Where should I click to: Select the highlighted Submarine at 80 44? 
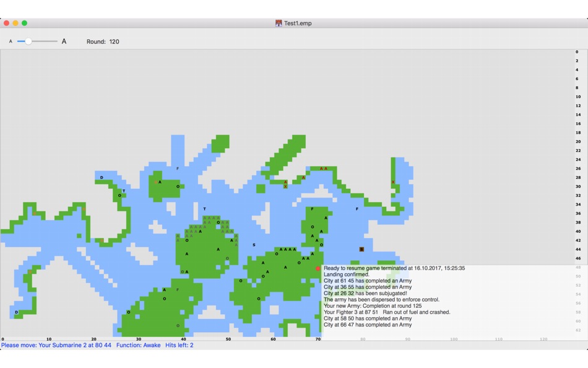click(x=361, y=249)
